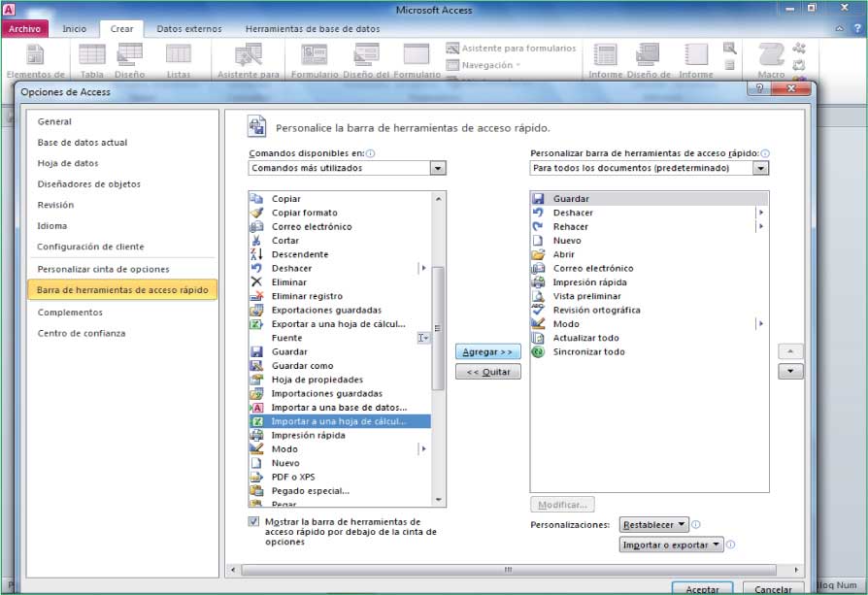
Task: Click the move up arrow button
Action: (x=790, y=351)
